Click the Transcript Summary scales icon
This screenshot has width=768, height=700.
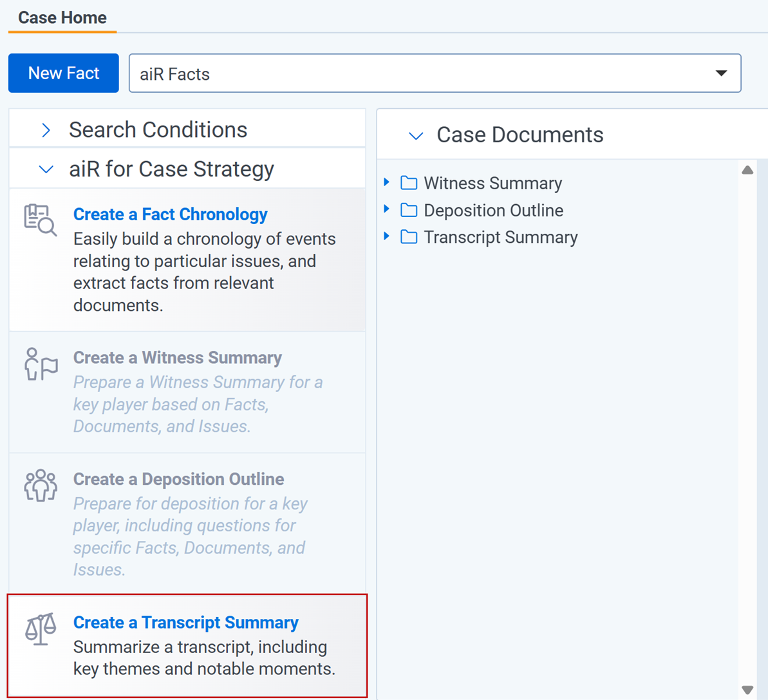pyautogui.click(x=41, y=629)
